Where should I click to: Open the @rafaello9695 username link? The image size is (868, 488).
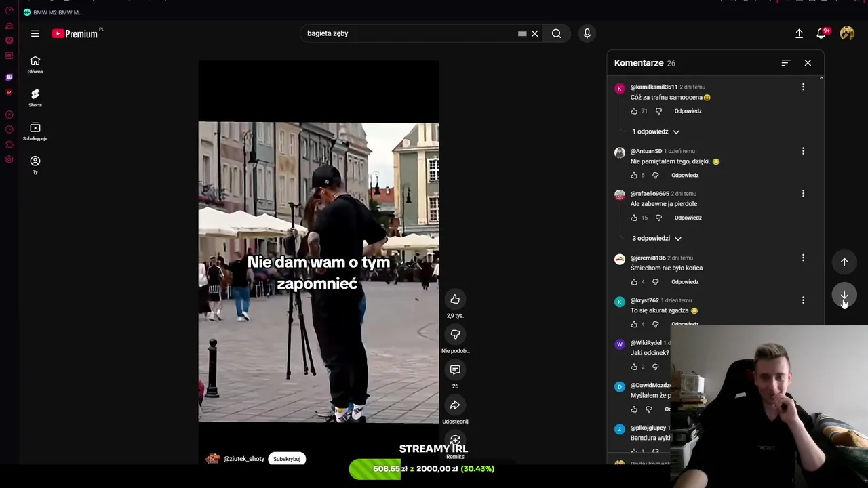coord(650,194)
